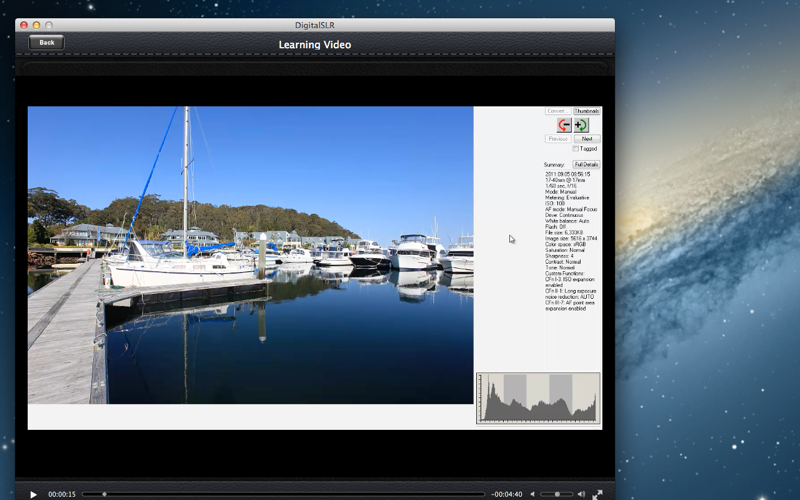
Task: Set maximum volume using the loud speaker icon
Action: [581, 494]
